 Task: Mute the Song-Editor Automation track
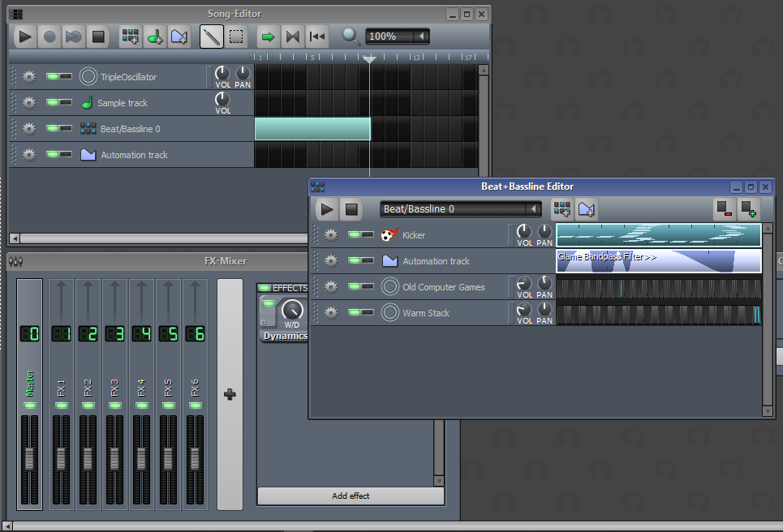tap(53, 154)
